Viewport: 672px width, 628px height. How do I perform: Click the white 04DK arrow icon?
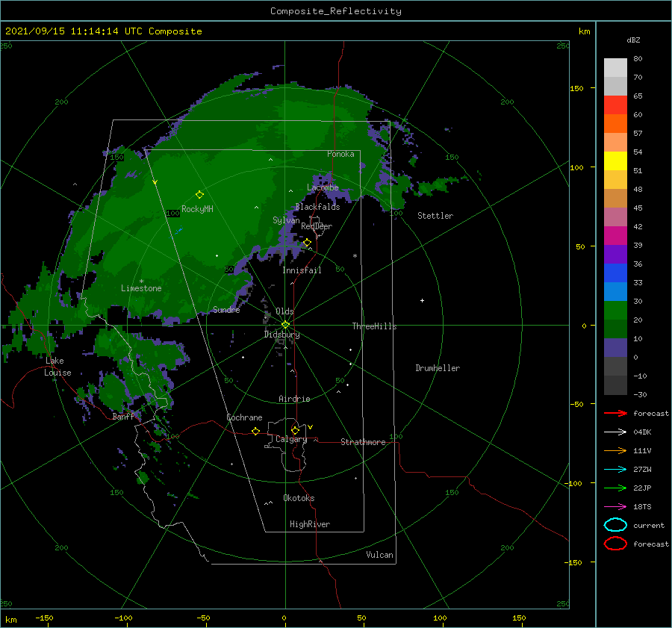point(615,432)
